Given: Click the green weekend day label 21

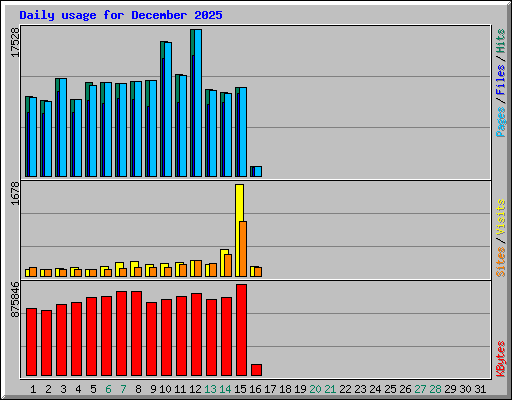Looking at the screenshot, I should [330, 389].
